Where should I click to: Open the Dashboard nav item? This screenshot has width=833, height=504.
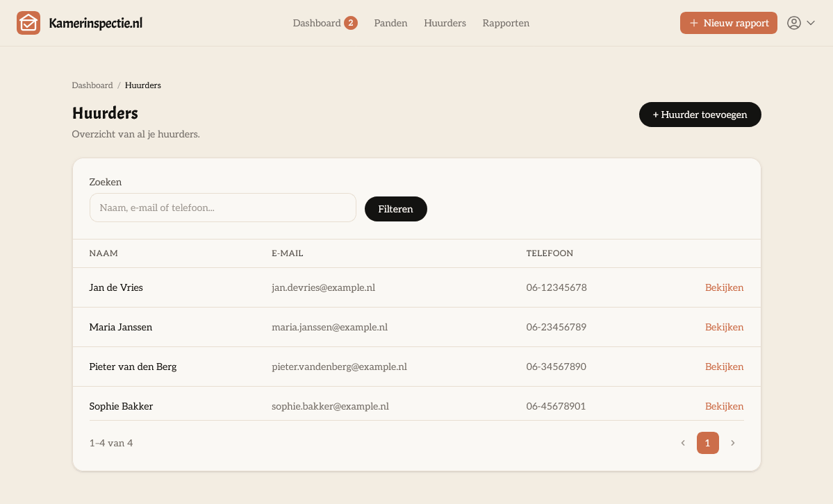(x=317, y=23)
